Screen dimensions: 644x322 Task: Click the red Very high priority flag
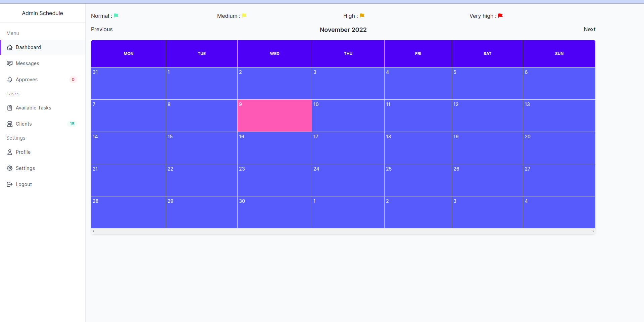[x=500, y=16]
